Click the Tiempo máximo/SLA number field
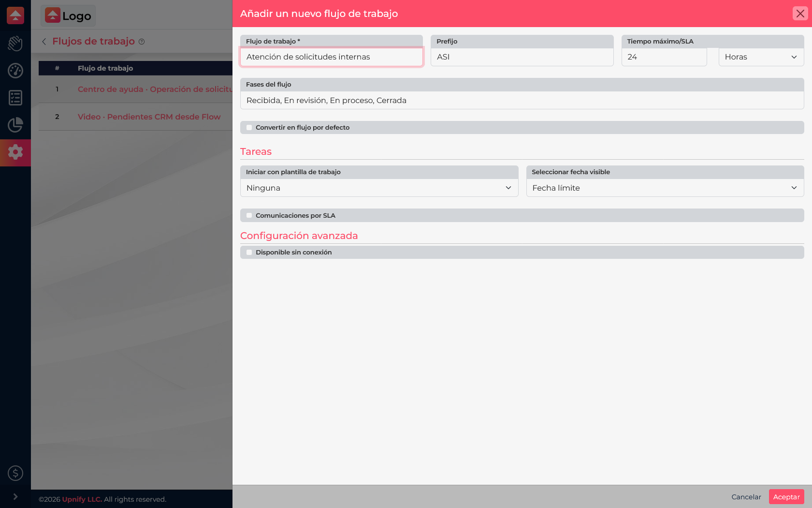The height and width of the screenshot is (508, 812). click(664, 57)
